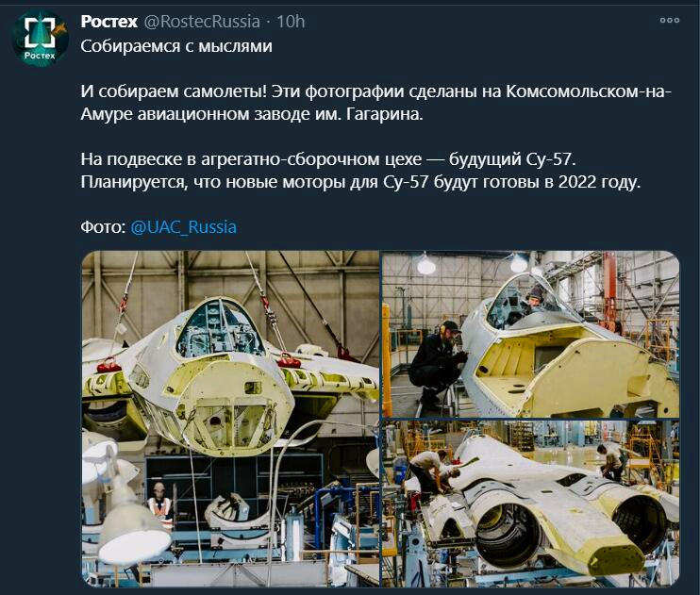
Task: Open the Ростех profile avatar
Action: pyautogui.click(x=40, y=39)
